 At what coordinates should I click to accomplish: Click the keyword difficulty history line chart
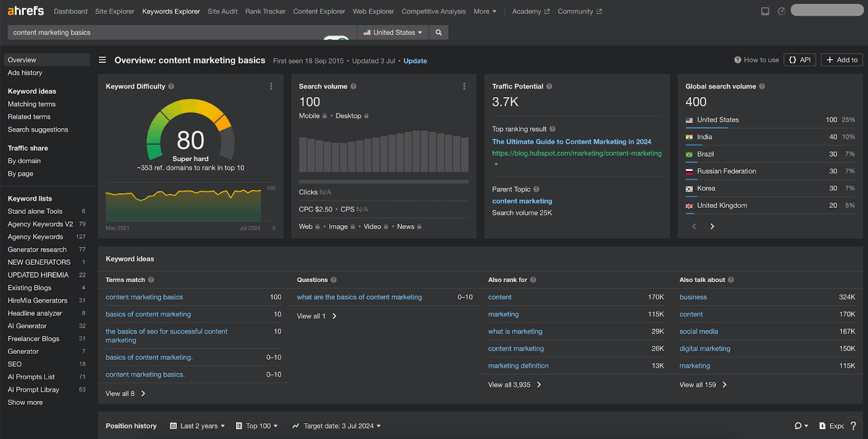[x=183, y=205]
